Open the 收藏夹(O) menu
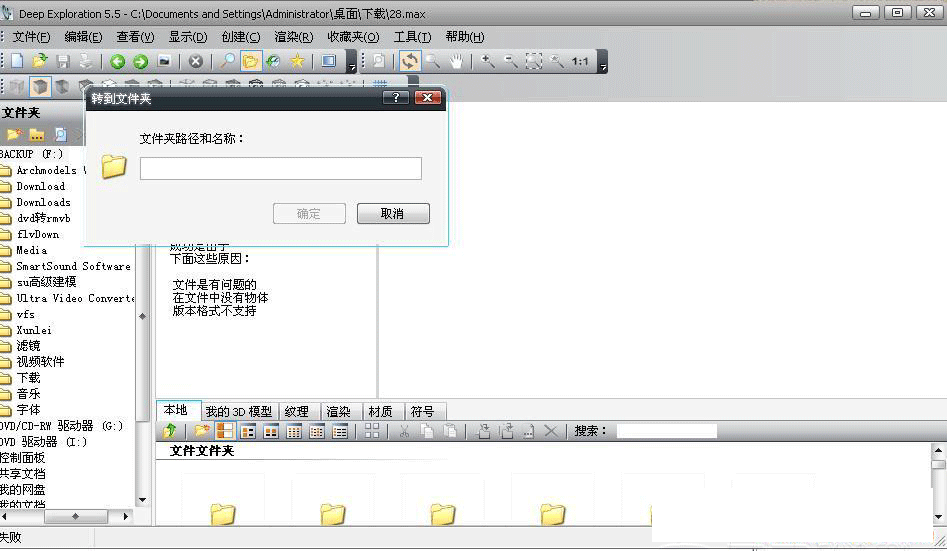This screenshot has height=551, width=947. [353, 37]
